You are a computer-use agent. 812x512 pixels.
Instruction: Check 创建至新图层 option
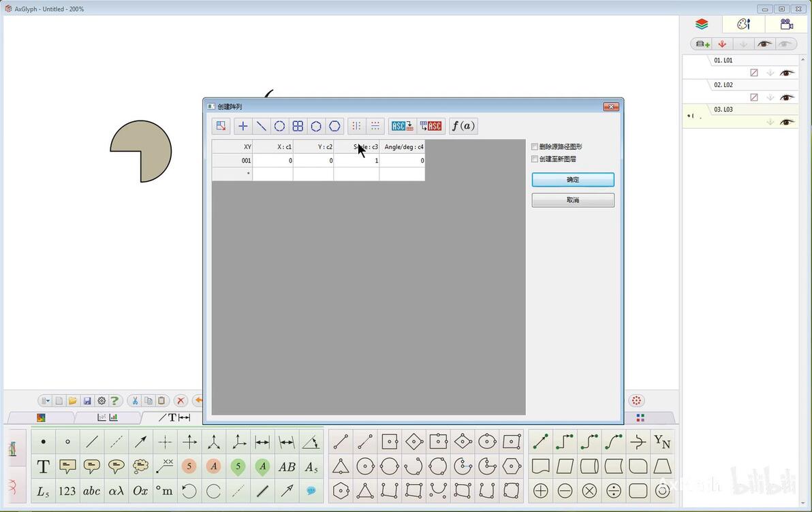[x=535, y=159]
